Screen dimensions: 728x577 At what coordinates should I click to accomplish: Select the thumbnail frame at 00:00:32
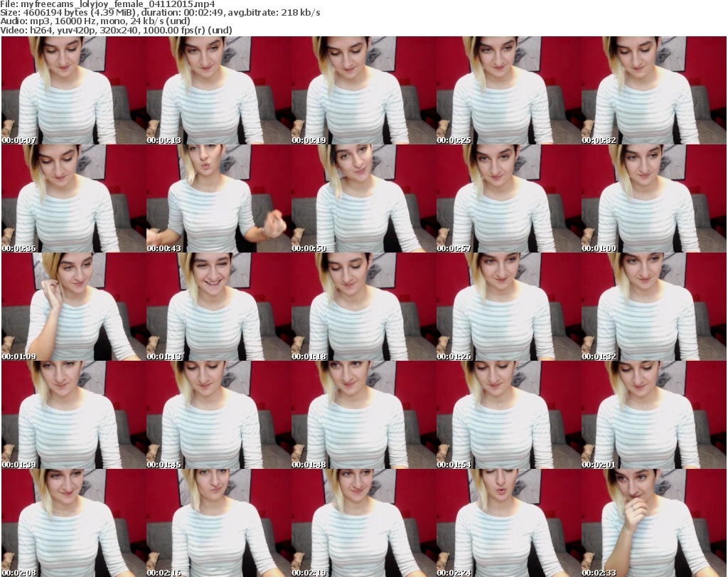[x=654, y=90]
